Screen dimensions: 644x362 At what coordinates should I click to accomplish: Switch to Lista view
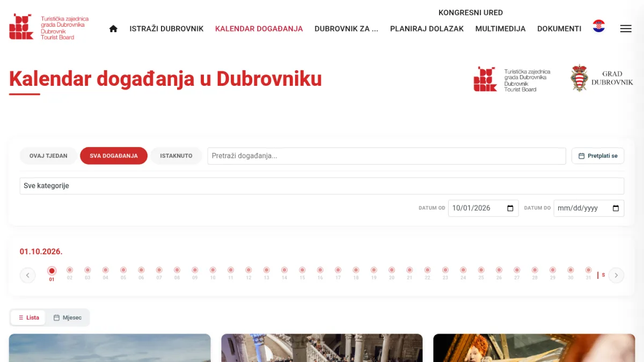pyautogui.click(x=28, y=317)
